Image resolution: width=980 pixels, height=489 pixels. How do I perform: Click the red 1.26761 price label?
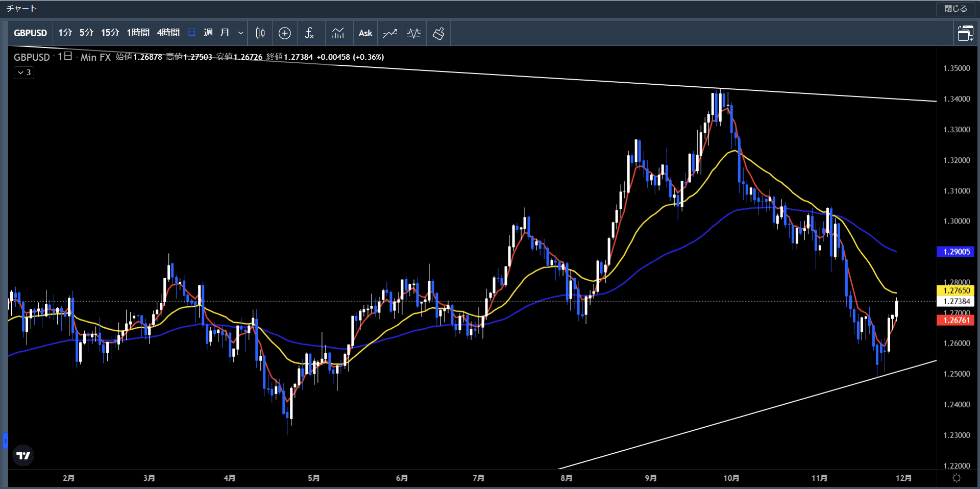956,320
